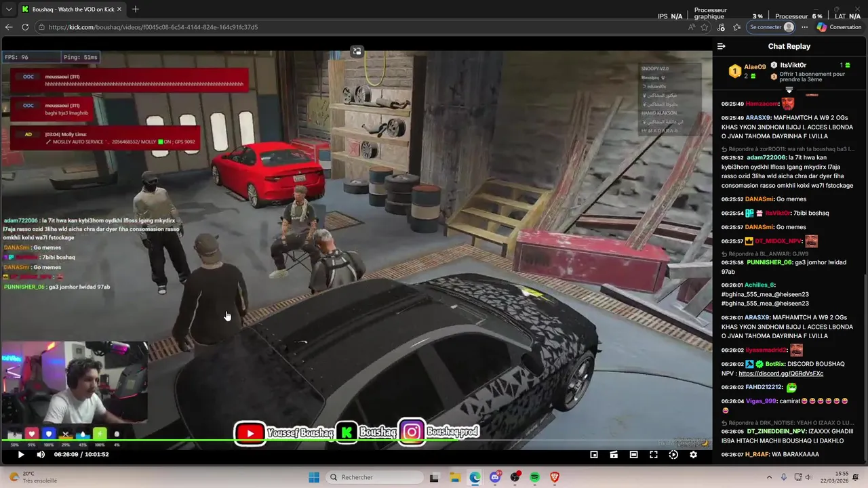Click Se connecter profile button
The height and width of the screenshot is (488, 868).
(771, 27)
